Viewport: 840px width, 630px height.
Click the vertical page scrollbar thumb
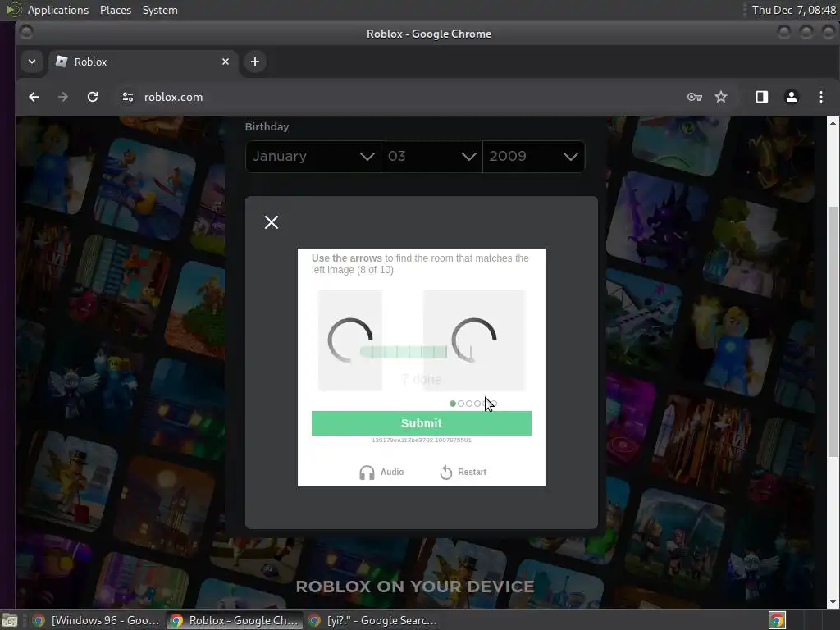pos(833,332)
